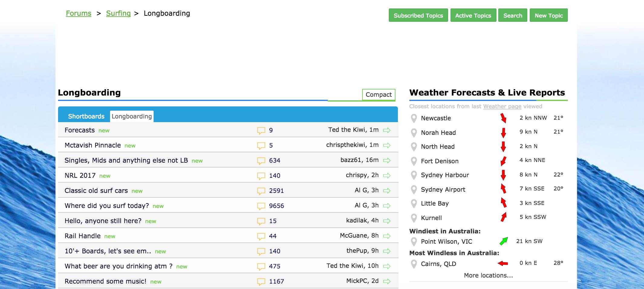
Task: Open the Subscribed Topics page
Action: click(x=418, y=15)
